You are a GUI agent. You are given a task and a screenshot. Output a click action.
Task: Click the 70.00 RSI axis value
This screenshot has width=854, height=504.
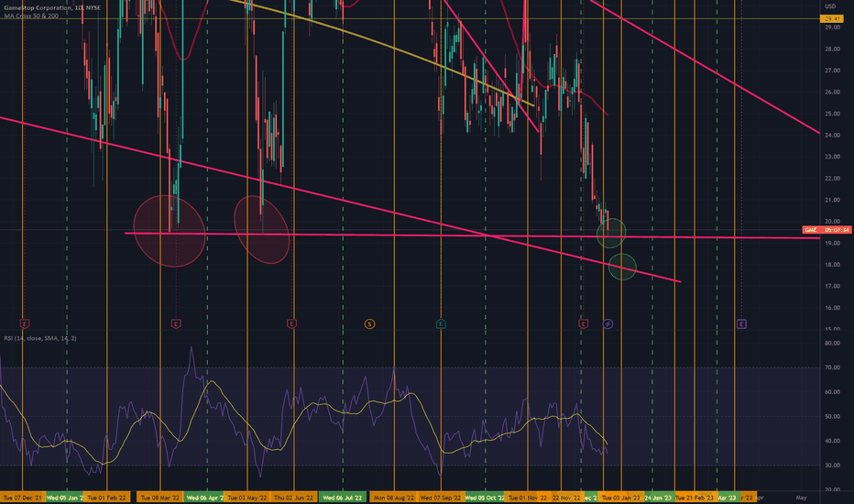coord(832,367)
